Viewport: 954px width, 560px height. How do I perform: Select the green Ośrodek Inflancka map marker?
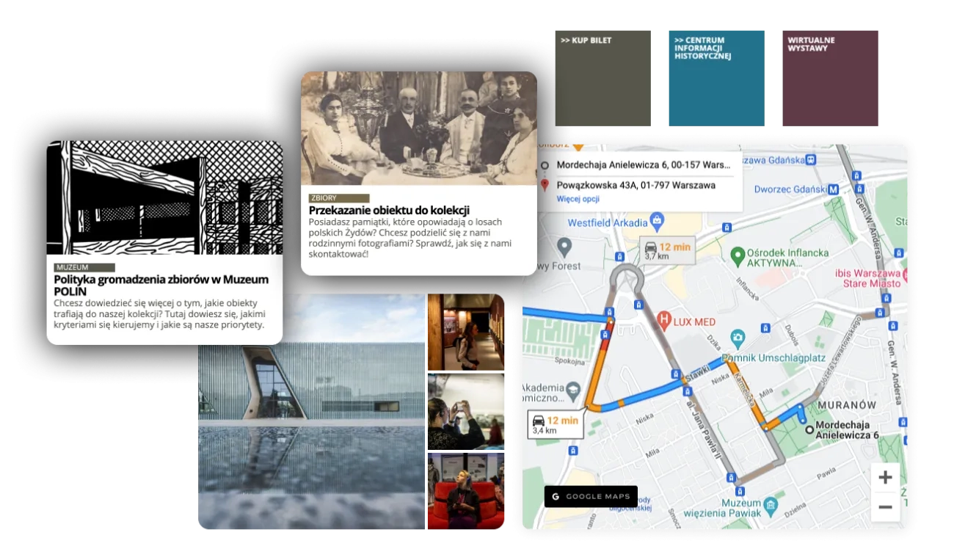(738, 256)
